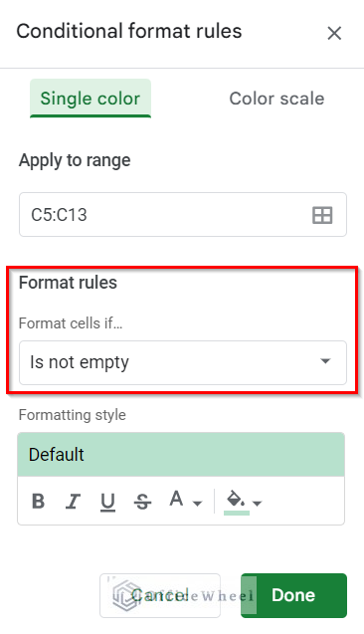Open the 'Is not empty' condition dropdown
The image size is (364, 634).
(x=183, y=362)
